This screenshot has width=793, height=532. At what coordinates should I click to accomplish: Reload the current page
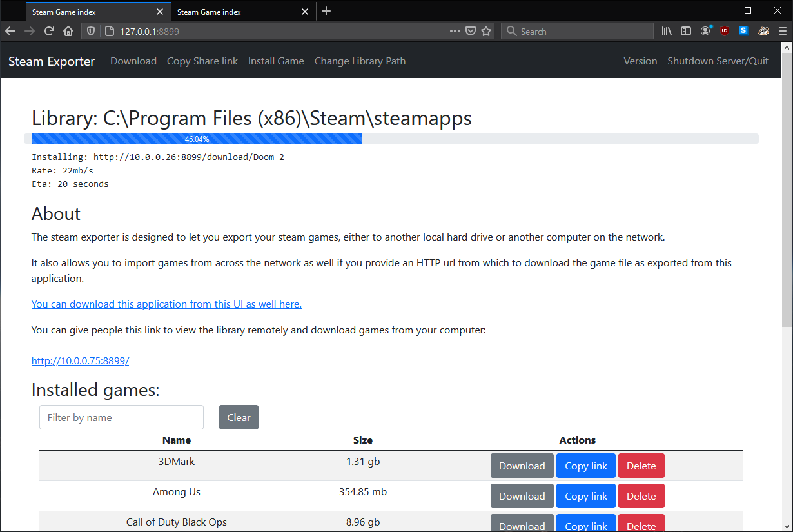(49, 31)
